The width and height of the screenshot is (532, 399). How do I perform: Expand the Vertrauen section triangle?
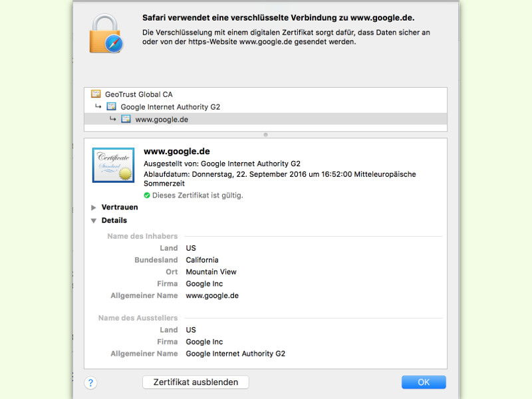point(94,207)
